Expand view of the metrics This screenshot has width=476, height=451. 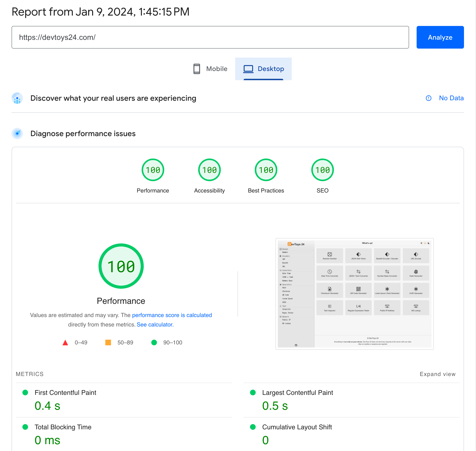[437, 374]
